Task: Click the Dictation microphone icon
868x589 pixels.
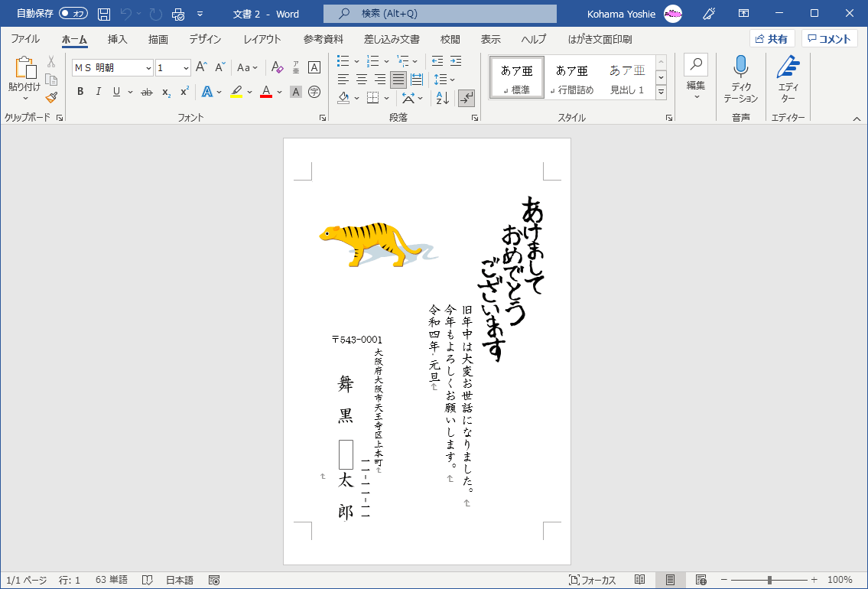Action: (x=740, y=67)
